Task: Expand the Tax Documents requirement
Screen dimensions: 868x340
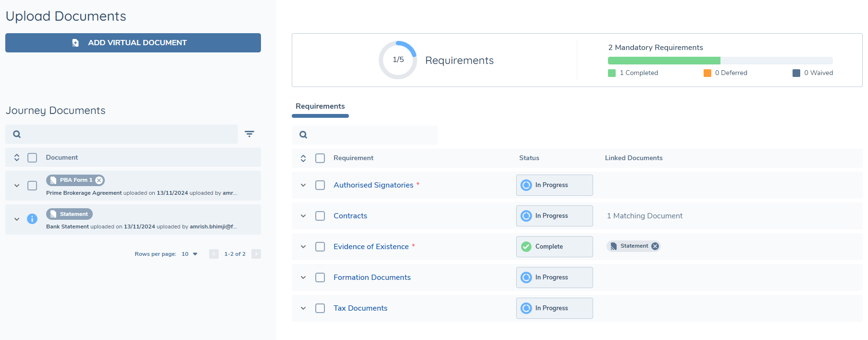Action: [x=303, y=308]
